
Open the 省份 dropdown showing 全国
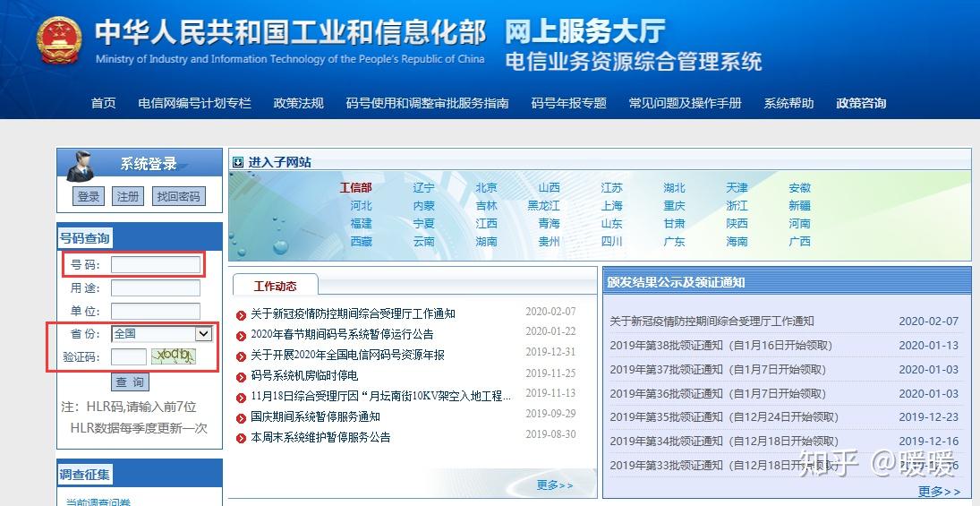162,333
